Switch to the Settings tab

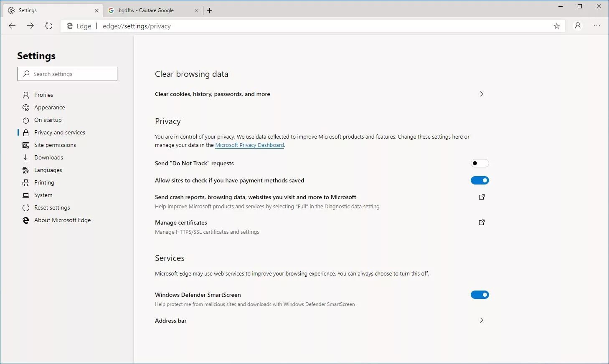pos(53,10)
